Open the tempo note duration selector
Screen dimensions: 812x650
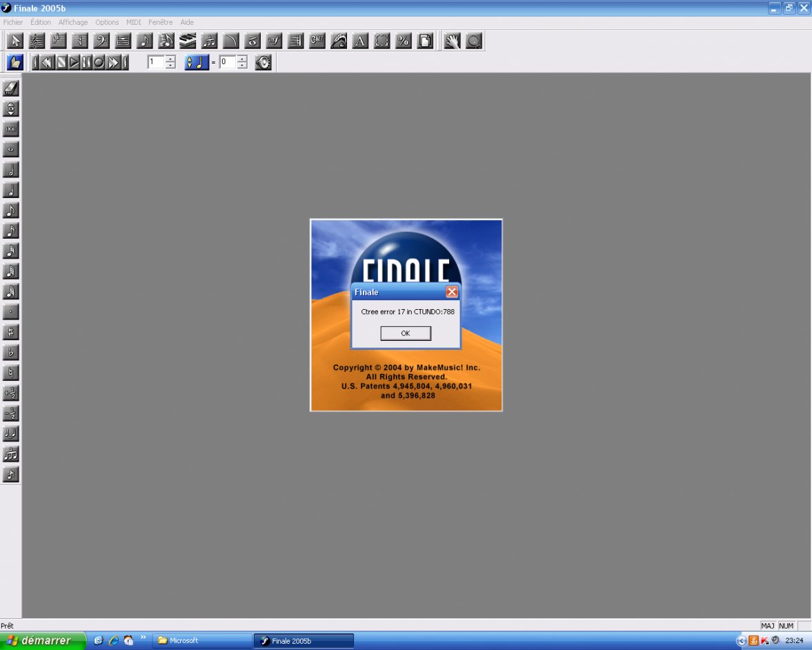click(197, 62)
